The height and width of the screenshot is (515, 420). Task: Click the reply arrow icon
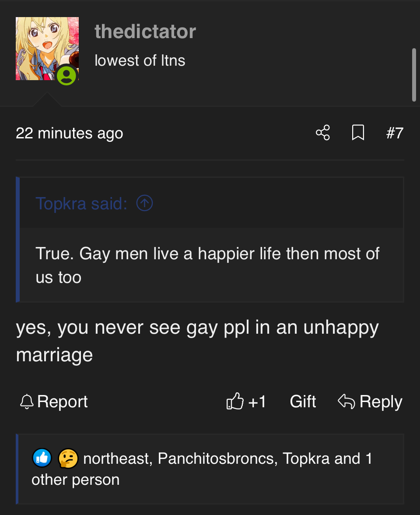click(346, 401)
